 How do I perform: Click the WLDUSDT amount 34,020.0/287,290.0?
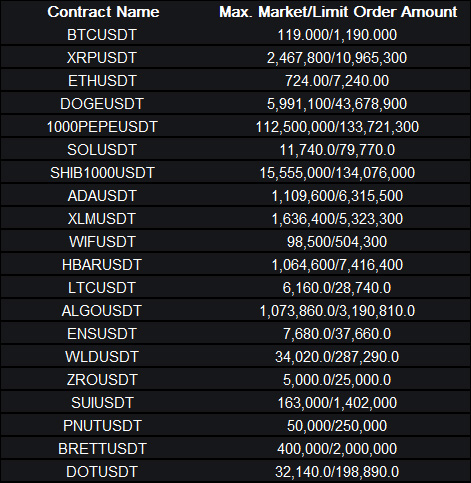(337, 357)
